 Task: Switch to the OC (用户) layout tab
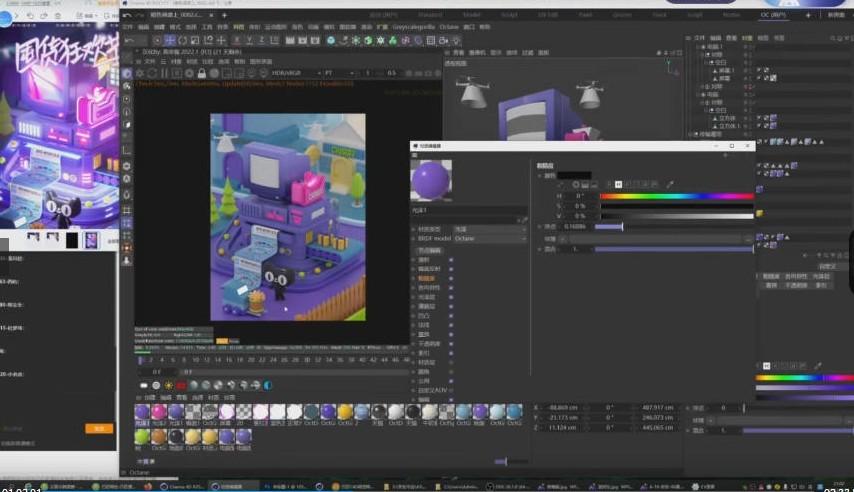pyautogui.click(x=775, y=15)
